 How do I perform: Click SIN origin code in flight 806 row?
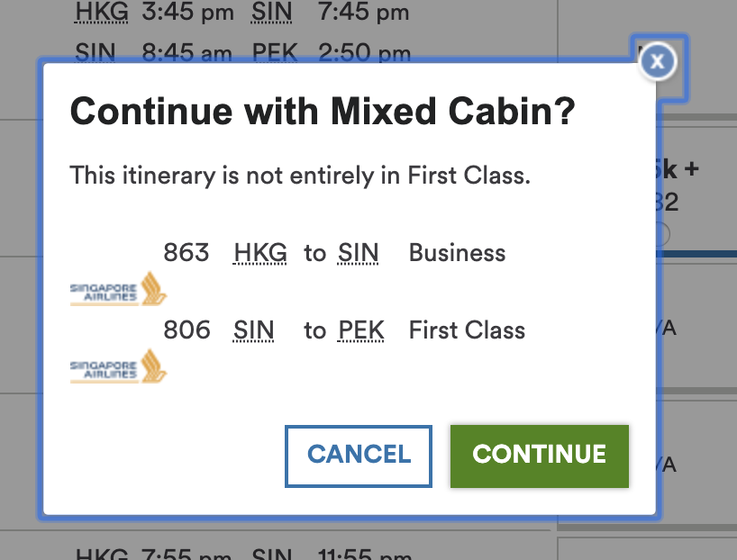click(253, 330)
